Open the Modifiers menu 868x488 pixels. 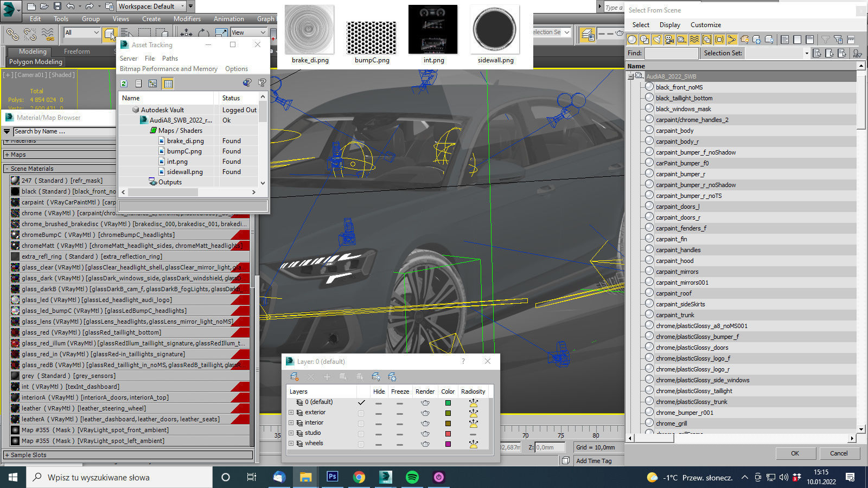187,18
